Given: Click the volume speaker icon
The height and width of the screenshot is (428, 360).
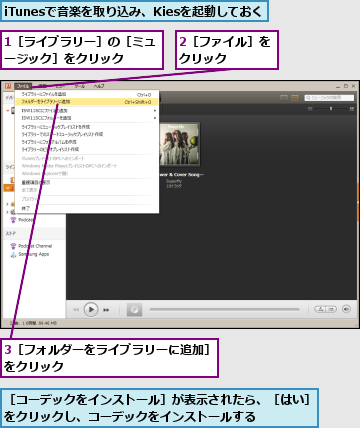Looking at the screenshot, I should click(347, 309).
